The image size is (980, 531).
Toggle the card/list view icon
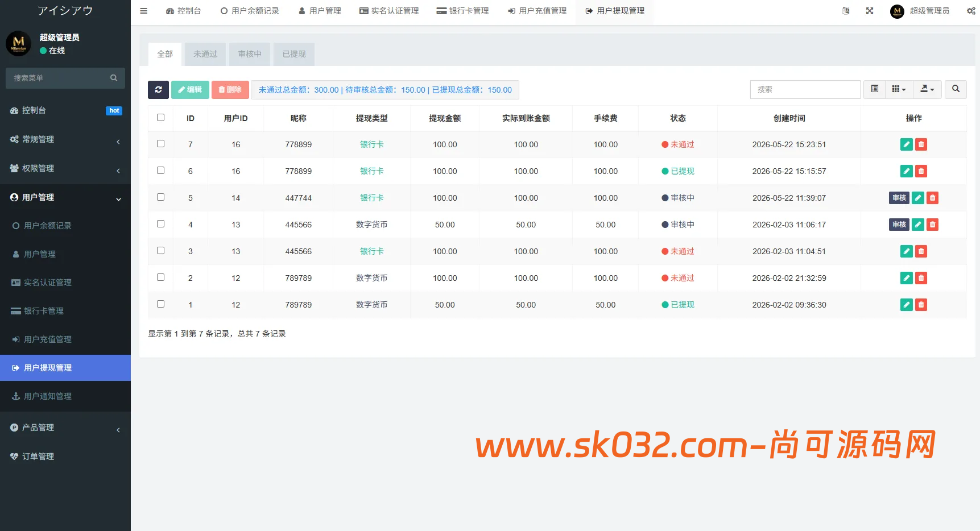coord(875,89)
